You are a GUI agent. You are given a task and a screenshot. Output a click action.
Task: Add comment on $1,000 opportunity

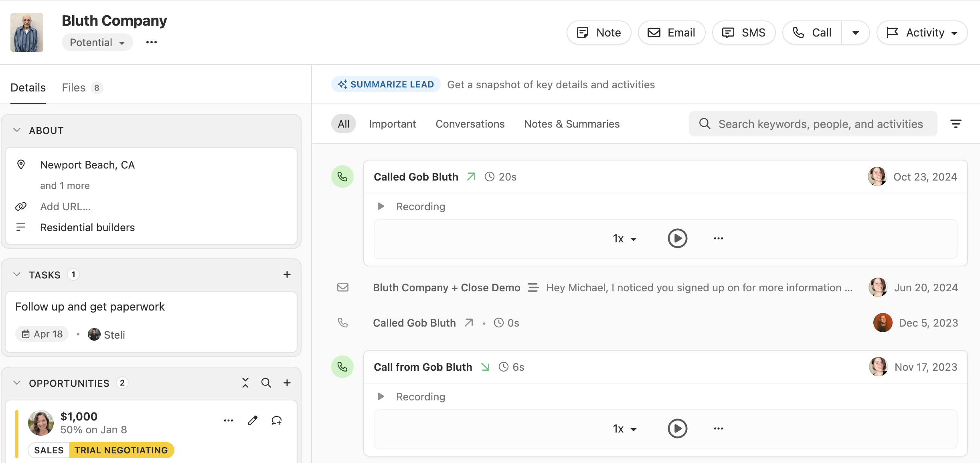[277, 420]
